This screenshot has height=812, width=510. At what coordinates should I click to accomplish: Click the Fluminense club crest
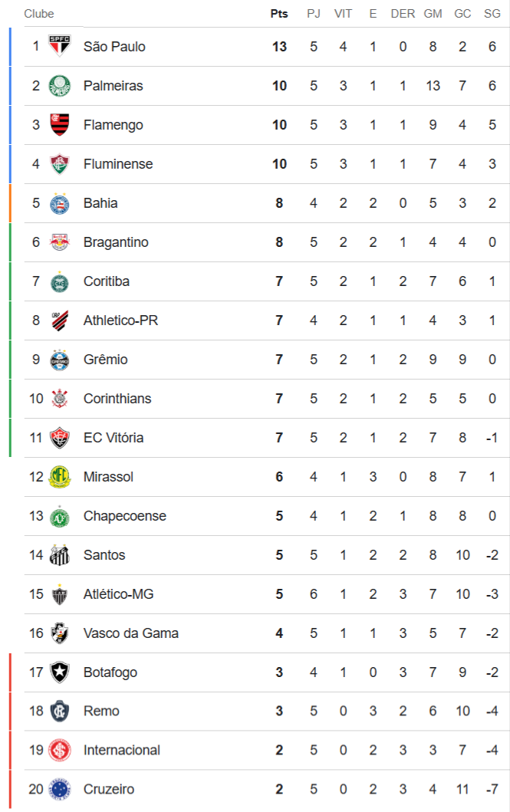point(59,164)
